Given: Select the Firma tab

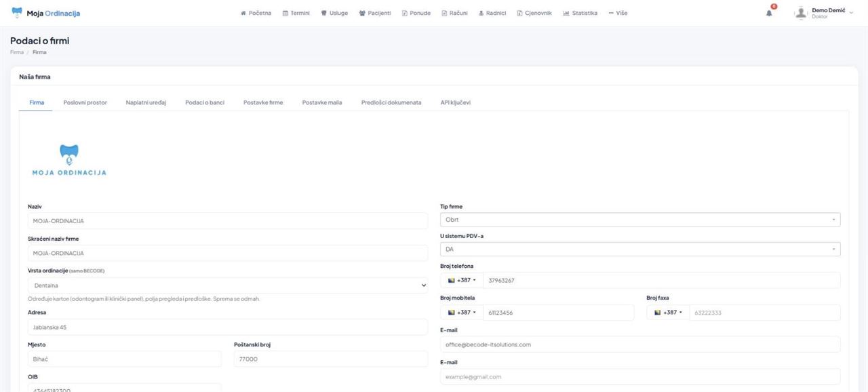Looking at the screenshot, I should click(37, 102).
